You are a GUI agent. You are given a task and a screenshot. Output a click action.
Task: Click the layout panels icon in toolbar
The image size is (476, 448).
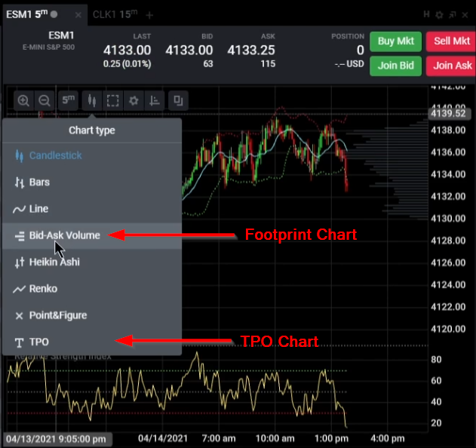(x=178, y=100)
